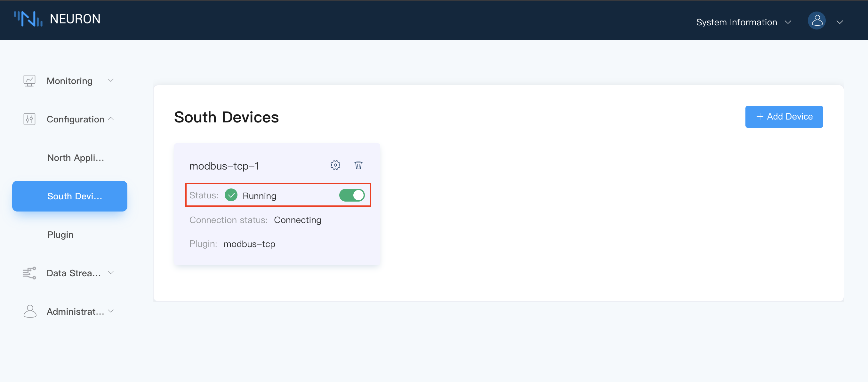
Task: Open the modbus-tcp-1 device name link
Action: [224, 166]
